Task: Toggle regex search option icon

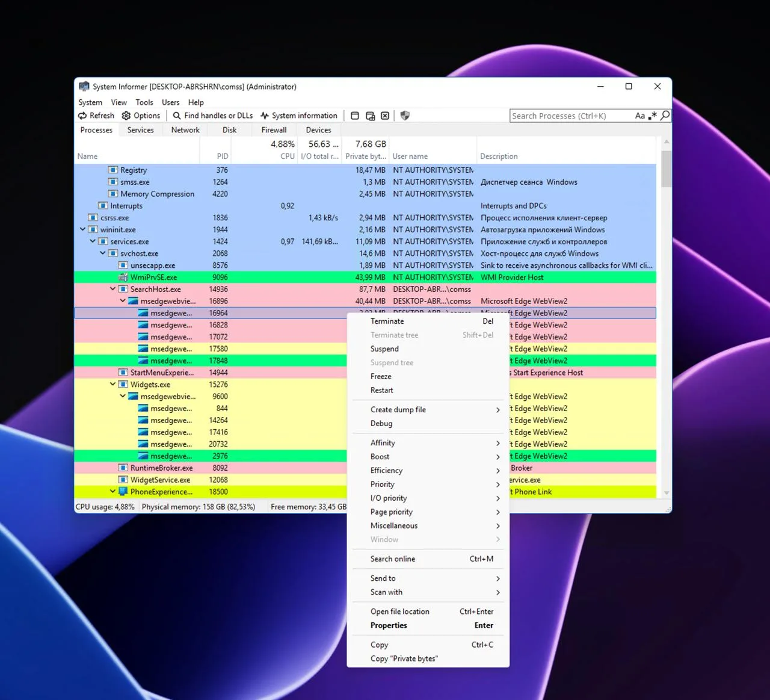Action: tap(653, 116)
